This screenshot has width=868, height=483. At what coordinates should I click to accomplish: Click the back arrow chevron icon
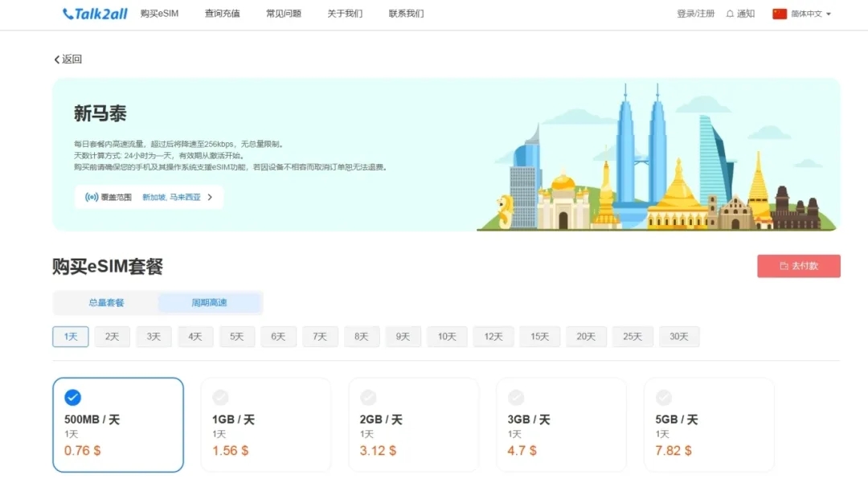pos(57,59)
